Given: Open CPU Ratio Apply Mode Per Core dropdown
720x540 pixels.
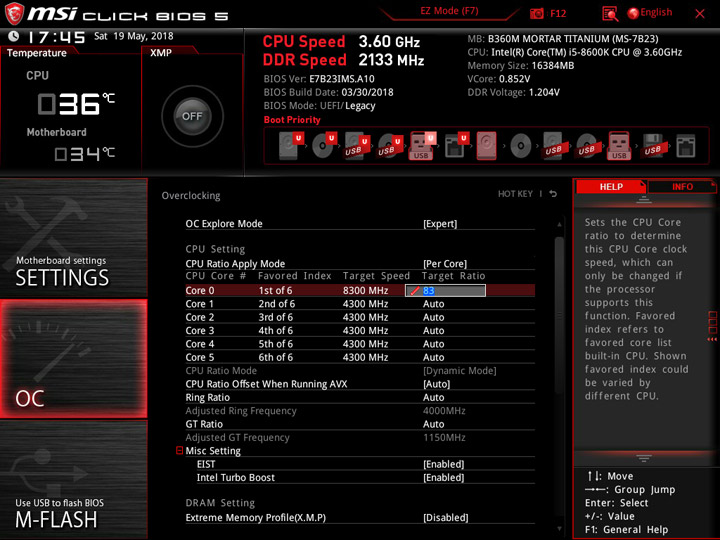Looking at the screenshot, I should [x=444, y=264].
